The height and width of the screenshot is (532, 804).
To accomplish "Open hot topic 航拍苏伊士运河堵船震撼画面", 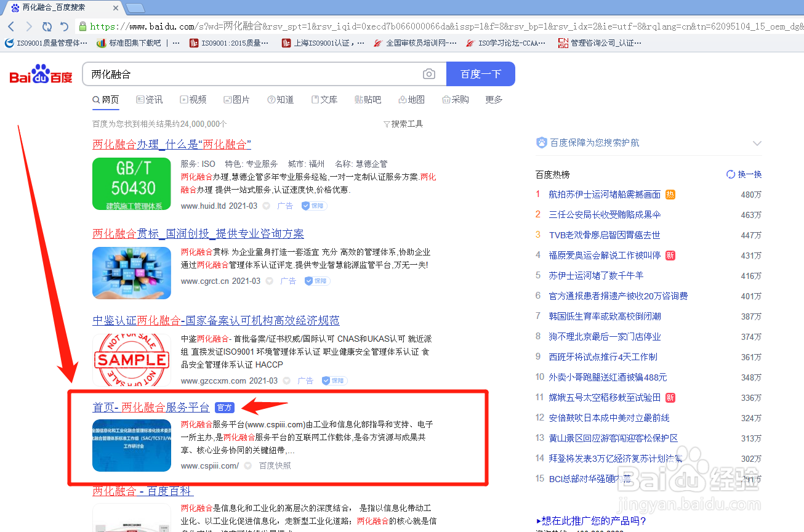I will pos(605,195).
